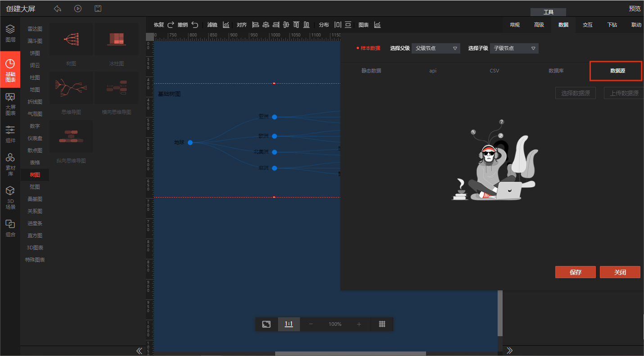Select 雷达图 in chart type list

click(35, 29)
